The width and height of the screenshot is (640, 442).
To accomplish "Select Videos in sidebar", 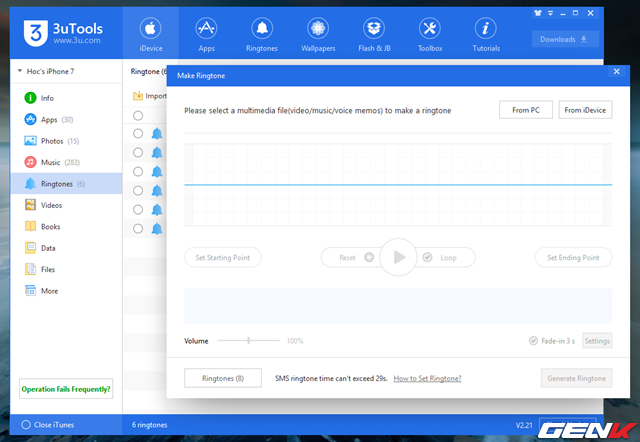I will coord(66,205).
